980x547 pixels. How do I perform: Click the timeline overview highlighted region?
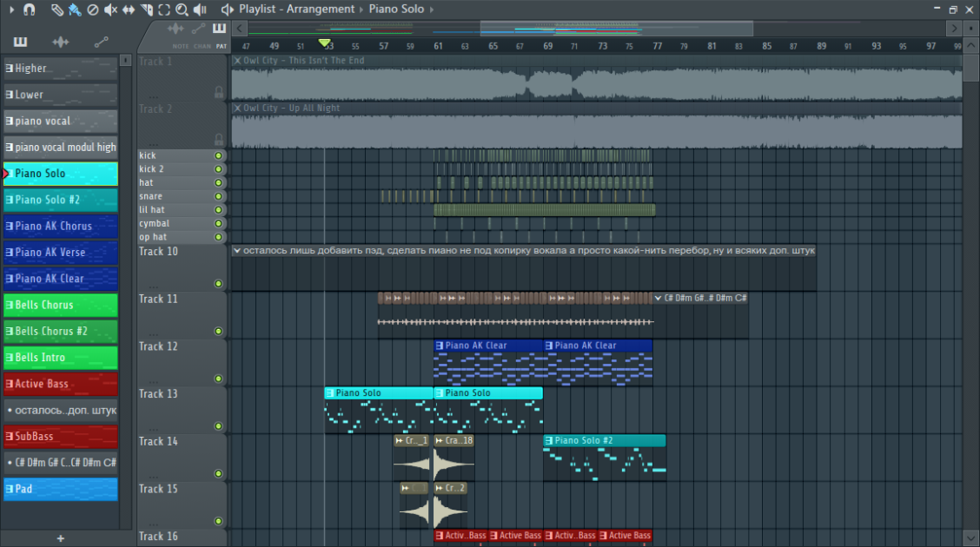[616, 28]
